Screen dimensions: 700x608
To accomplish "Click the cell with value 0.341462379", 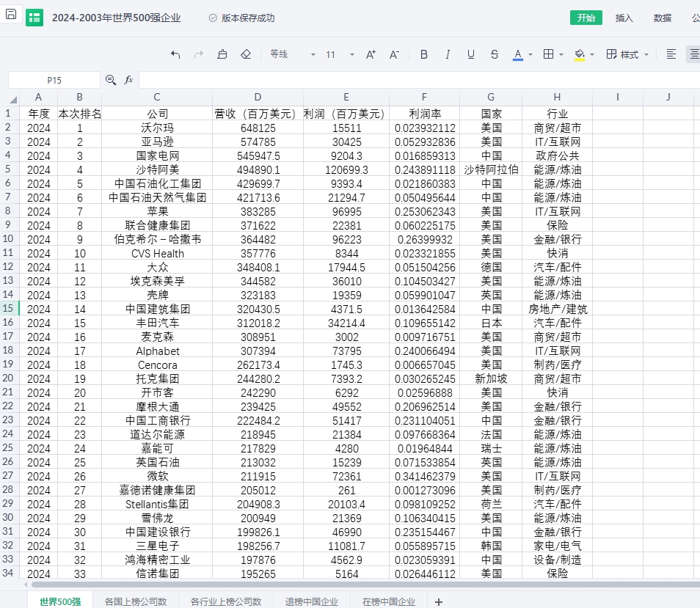I will tap(425, 477).
